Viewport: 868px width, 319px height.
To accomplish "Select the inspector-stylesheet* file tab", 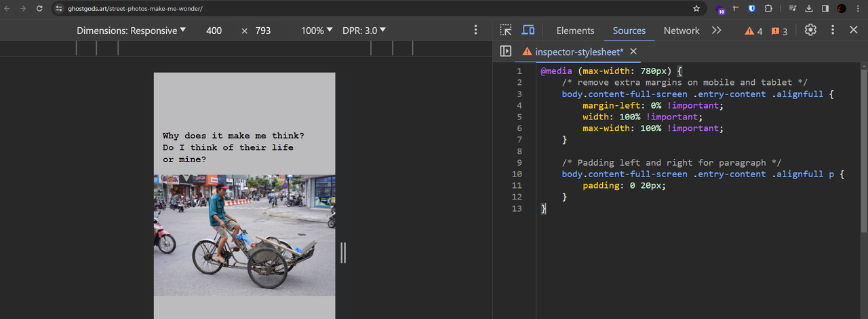I will [x=579, y=52].
